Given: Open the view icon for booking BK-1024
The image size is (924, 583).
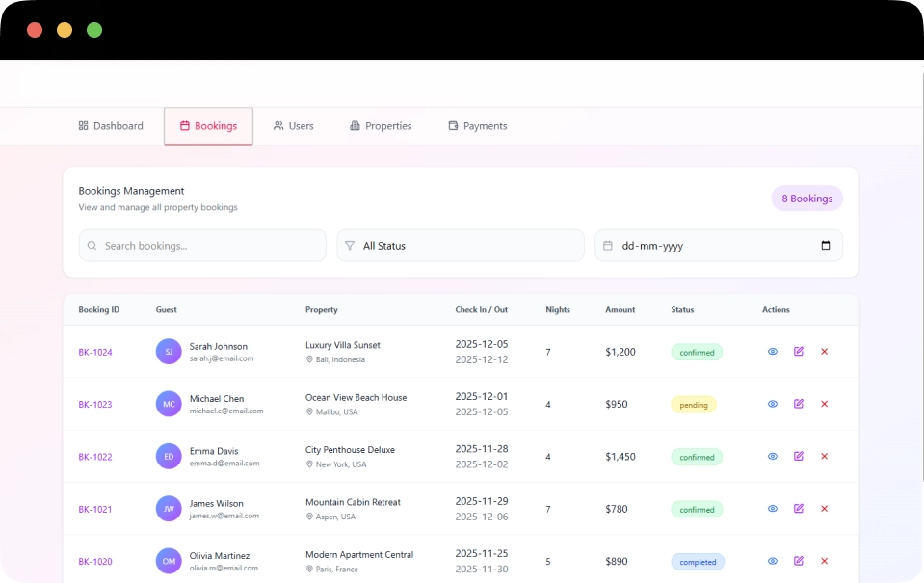Looking at the screenshot, I should [772, 352].
